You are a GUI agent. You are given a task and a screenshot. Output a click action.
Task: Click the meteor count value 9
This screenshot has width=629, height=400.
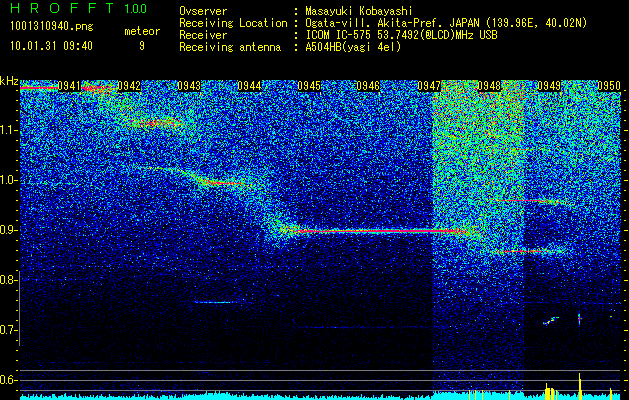[142, 46]
